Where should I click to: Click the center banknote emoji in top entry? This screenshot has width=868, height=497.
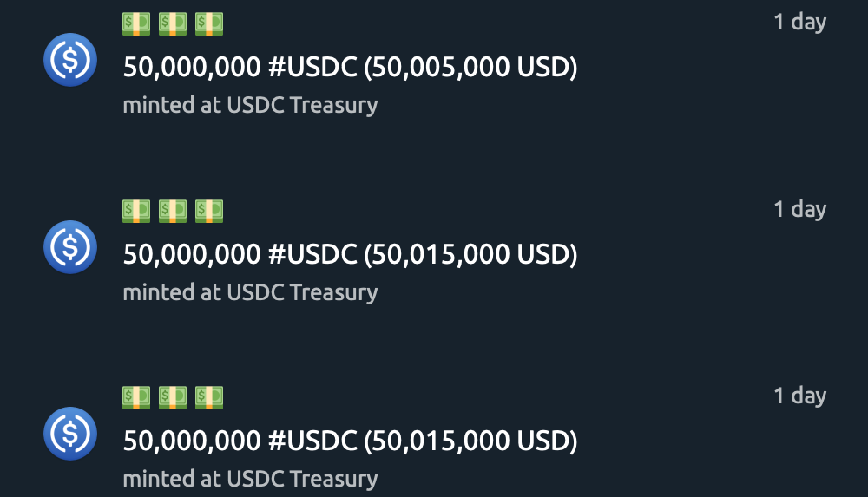173,23
